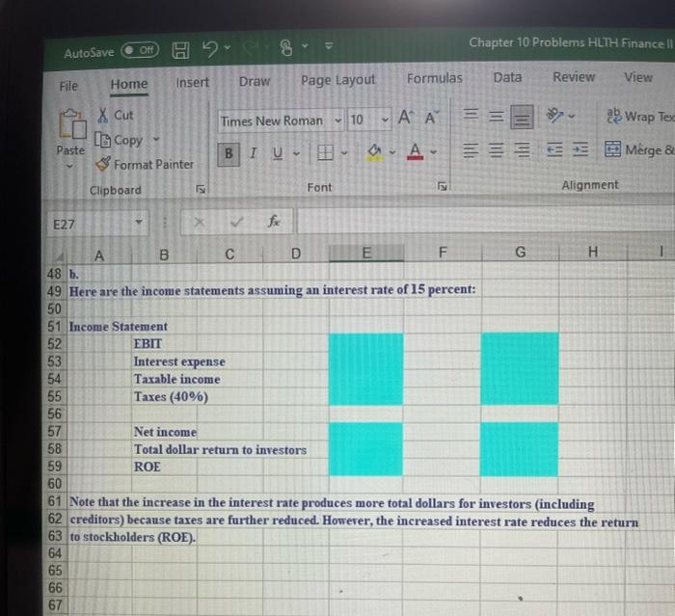Image resolution: width=675 pixels, height=616 pixels.
Task: Click into the formula bar field
Action: [486, 221]
